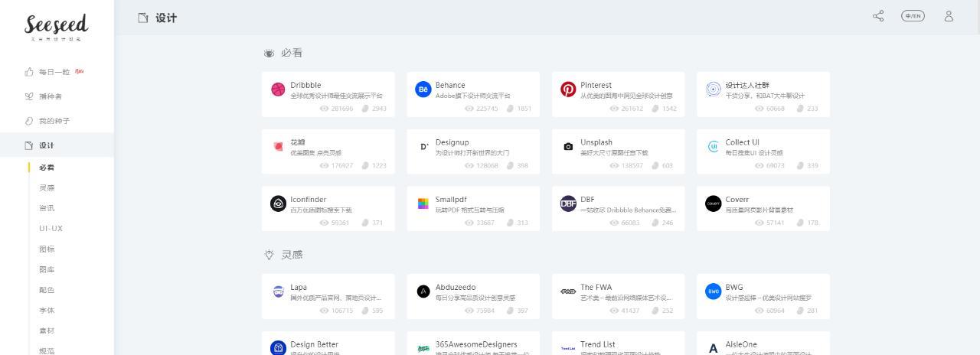Select the 字体 sidebar subcategory
The height and width of the screenshot is (355, 980).
[47, 311]
